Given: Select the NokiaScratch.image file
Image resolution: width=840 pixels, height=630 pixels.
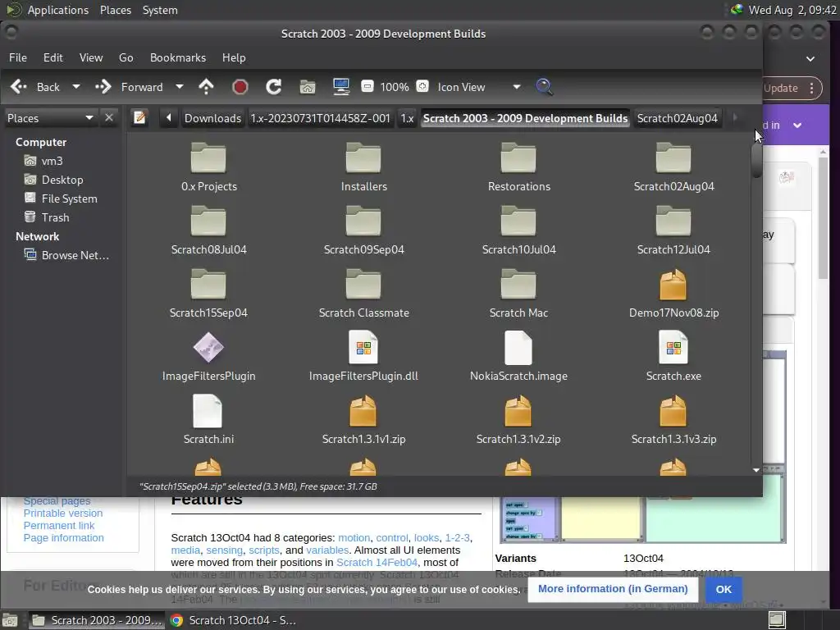Looking at the screenshot, I should (518, 357).
